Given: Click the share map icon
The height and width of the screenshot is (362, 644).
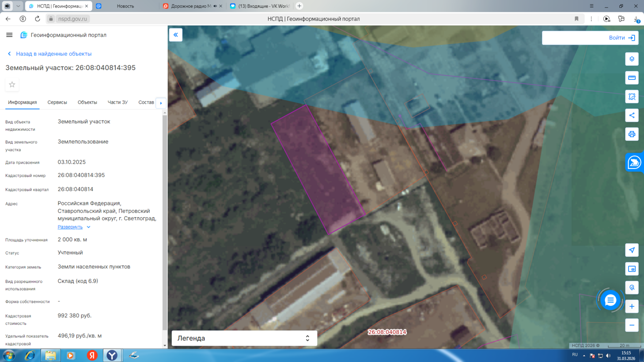Looking at the screenshot, I should point(632,115).
